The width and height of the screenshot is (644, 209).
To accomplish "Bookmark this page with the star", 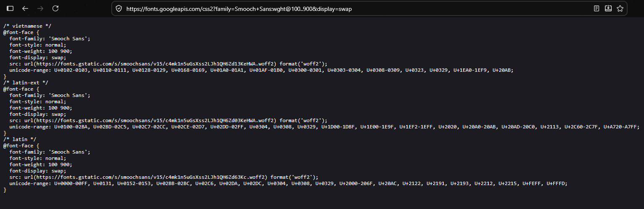I will pos(620,8).
